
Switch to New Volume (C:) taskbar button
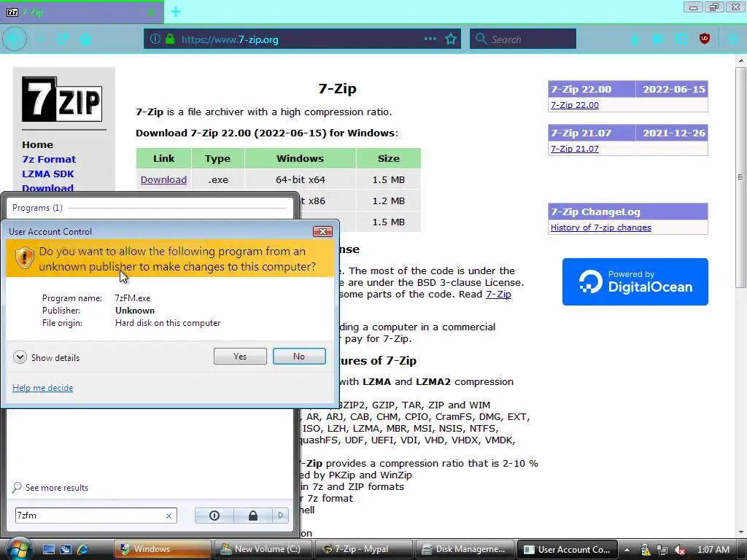coord(263,549)
